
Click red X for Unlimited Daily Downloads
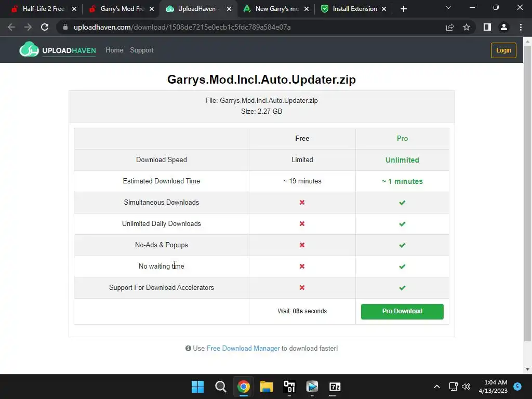pos(302,224)
